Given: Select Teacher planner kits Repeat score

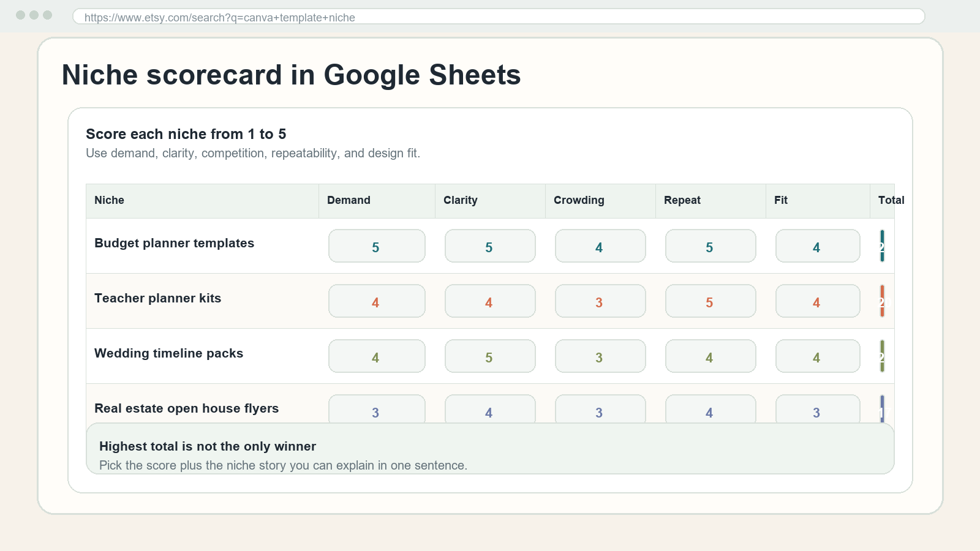Looking at the screenshot, I should 710,301.
